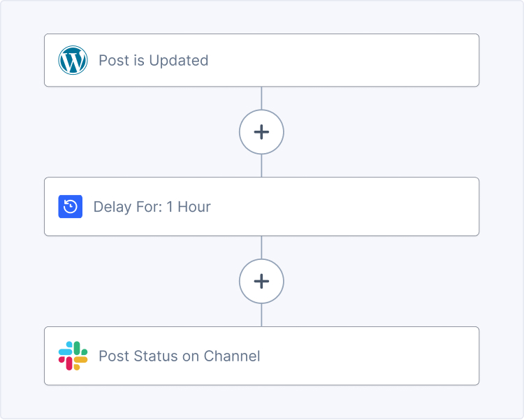Click connector line just above the Delay card
The width and height of the screenshot is (524, 420).
[261, 166]
